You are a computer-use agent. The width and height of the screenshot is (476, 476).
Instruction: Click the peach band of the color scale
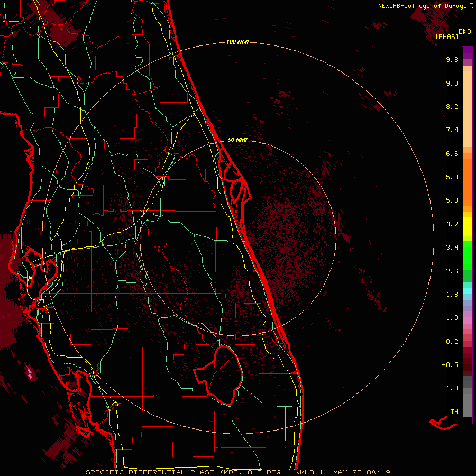[467, 108]
